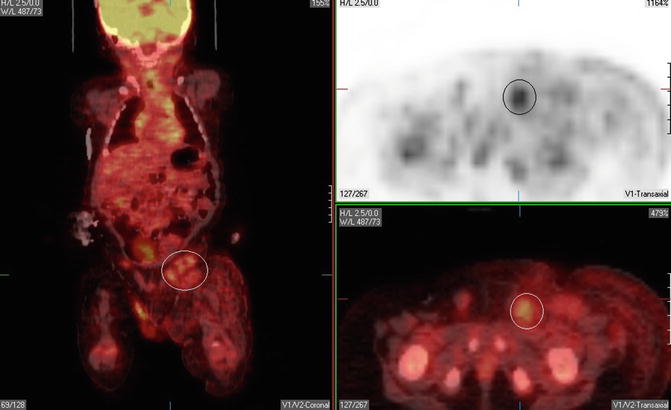
Task: Click the dark stomach gas pocket in coronal view
Action: click(186, 156)
